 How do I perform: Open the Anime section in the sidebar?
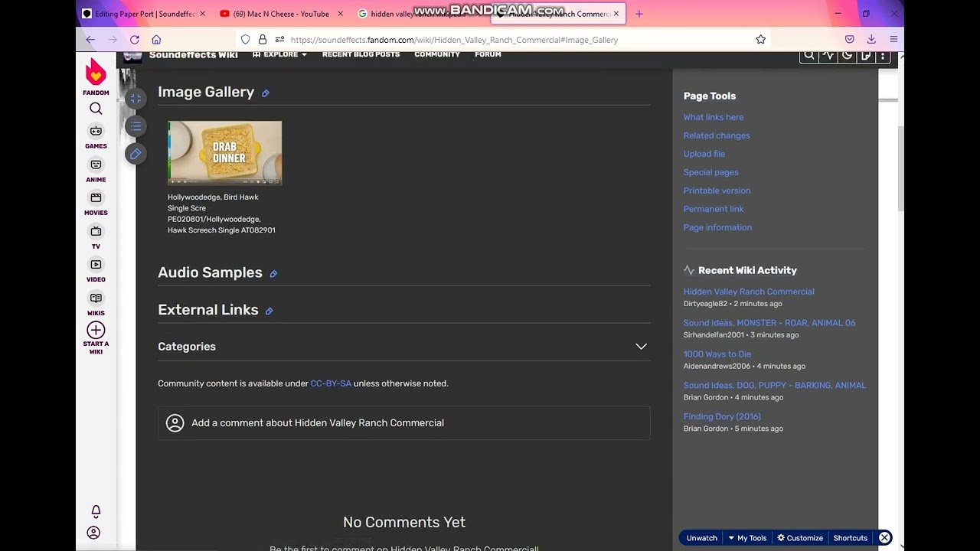pyautogui.click(x=96, y=170)
